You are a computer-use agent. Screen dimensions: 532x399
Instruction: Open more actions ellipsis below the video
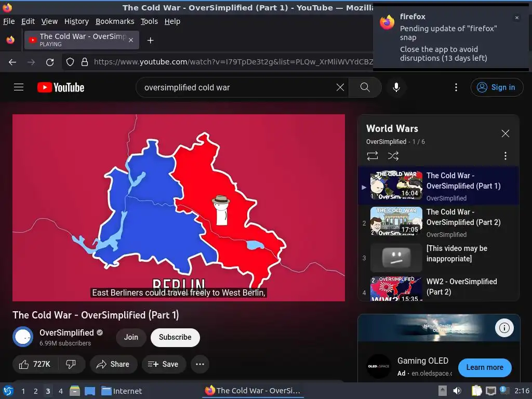tap(200, 364)
